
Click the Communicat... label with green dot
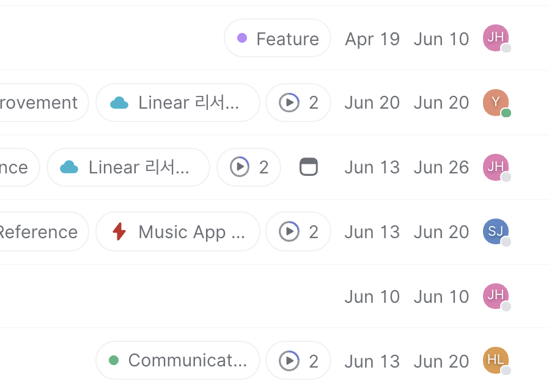coord(178,361)
